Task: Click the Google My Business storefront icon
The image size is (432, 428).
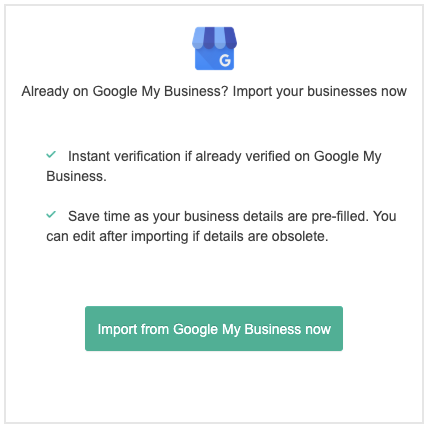Action: pyautogui.click(x=214, y=48)
